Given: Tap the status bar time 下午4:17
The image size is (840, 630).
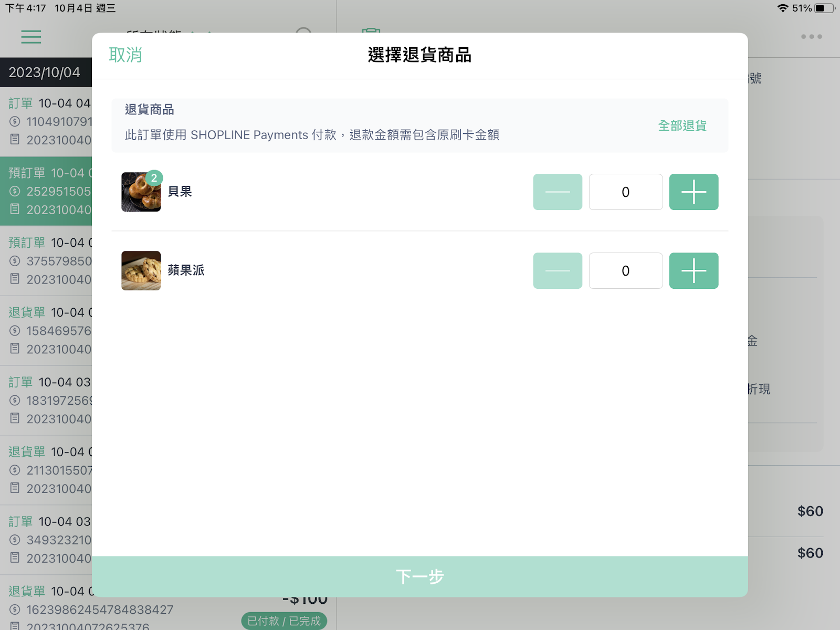Looking at the screenshot, I should click(x=26, y=8).
